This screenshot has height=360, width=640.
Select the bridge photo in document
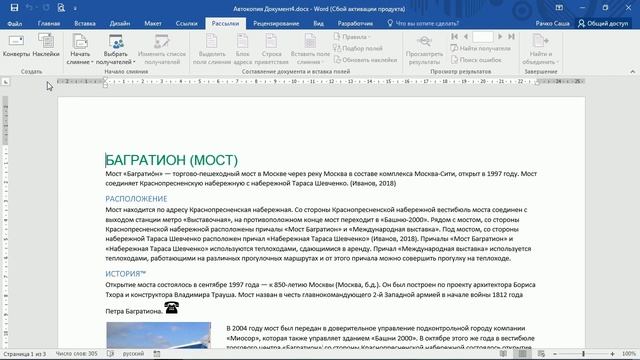pyautogui.click(x=159, y=335)
